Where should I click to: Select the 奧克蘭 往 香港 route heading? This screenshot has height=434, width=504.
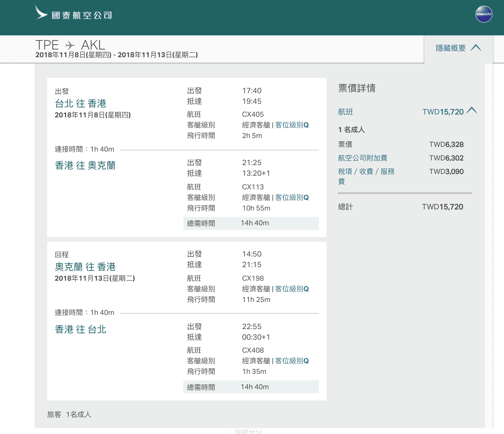pos(85,267)
